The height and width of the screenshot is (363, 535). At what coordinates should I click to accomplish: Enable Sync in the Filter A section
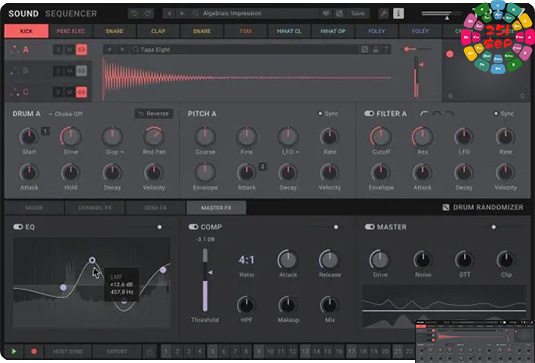coord(504,114)
